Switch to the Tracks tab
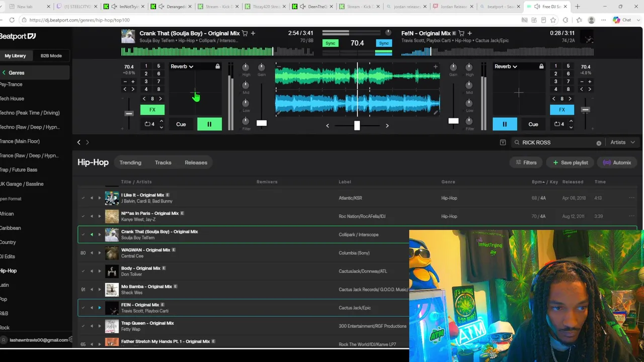The width and height of the screenshot is (644, 362). pyautogui.click(x=163, y=162)
